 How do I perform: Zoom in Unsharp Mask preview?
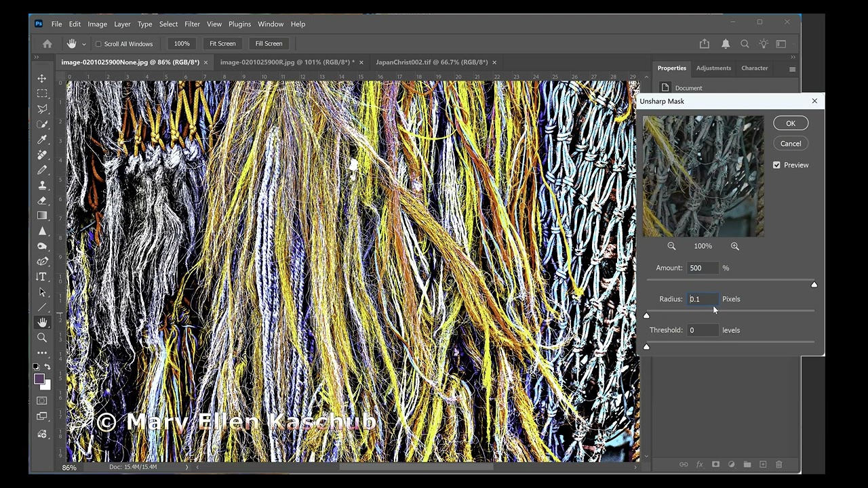point(735,246)
